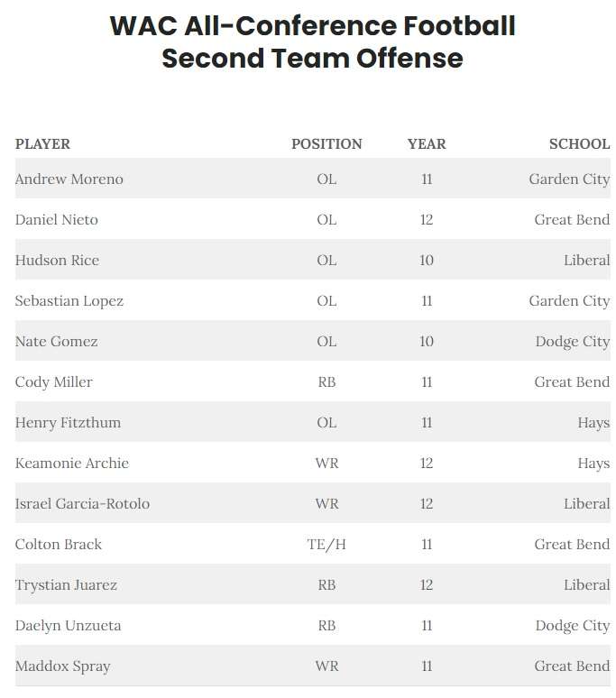Select the Andrew Moreno row
The width and height of the screenshot is (616, 698).
click(x=313, y=179)
